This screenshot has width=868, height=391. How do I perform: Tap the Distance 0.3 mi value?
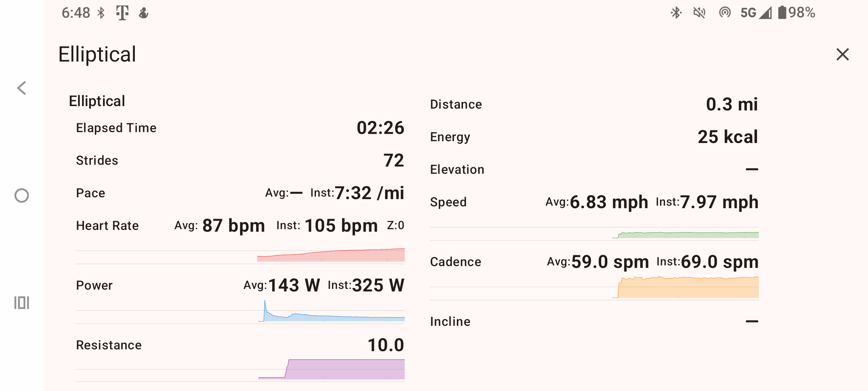coord(731,104)
